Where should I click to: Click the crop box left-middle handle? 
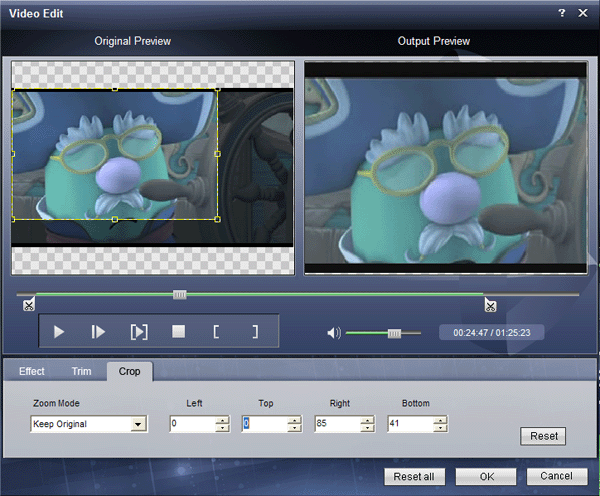pyautogui.click(x=13, y=154)
